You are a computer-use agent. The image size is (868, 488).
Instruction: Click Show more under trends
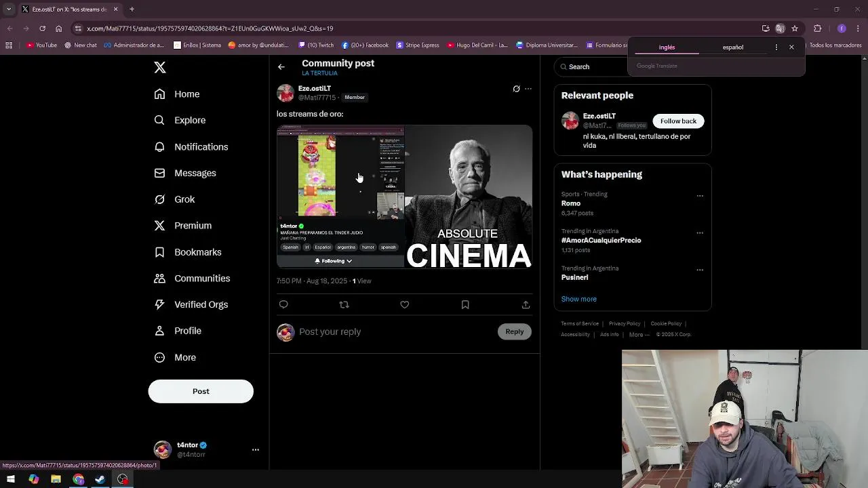click(x=579, y=299)
